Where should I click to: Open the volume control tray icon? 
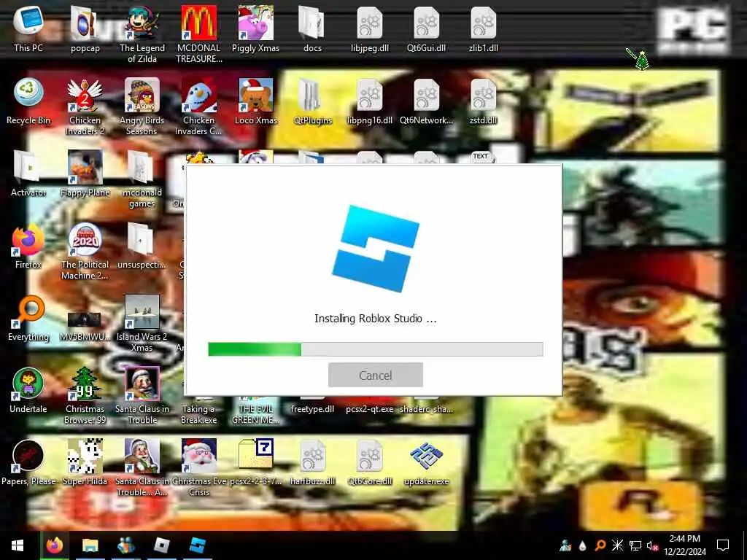[x=652, y=545]
